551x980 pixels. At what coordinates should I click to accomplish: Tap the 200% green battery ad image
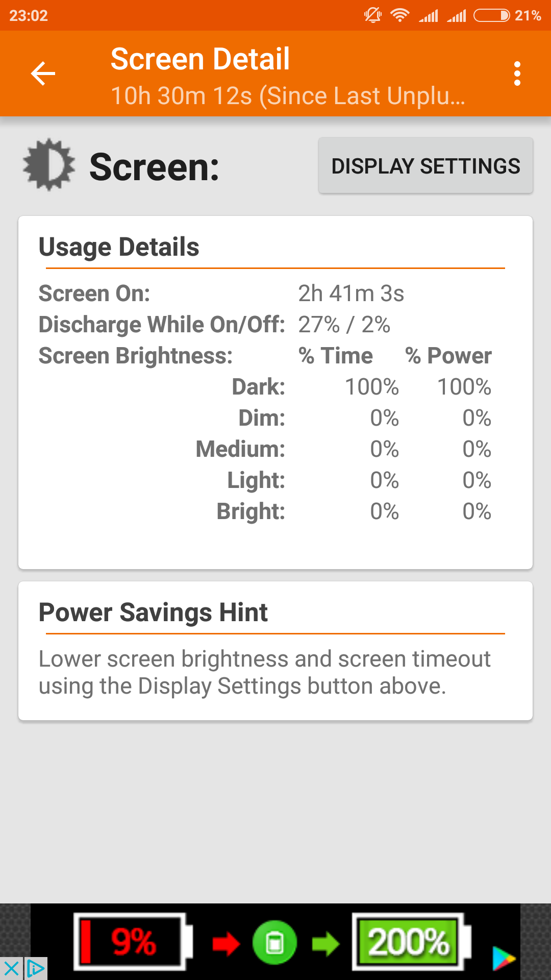[410, 942]
